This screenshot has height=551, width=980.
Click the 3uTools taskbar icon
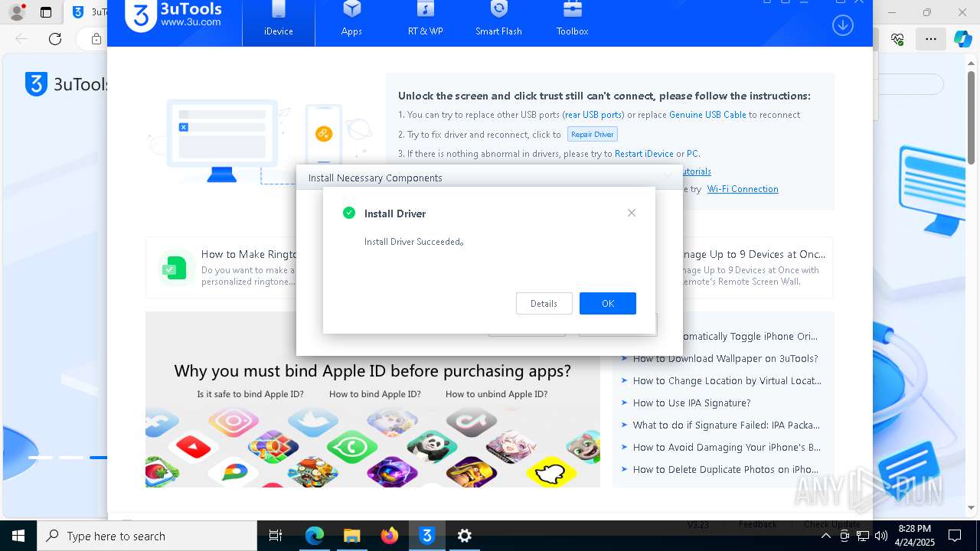pos(427,536)
